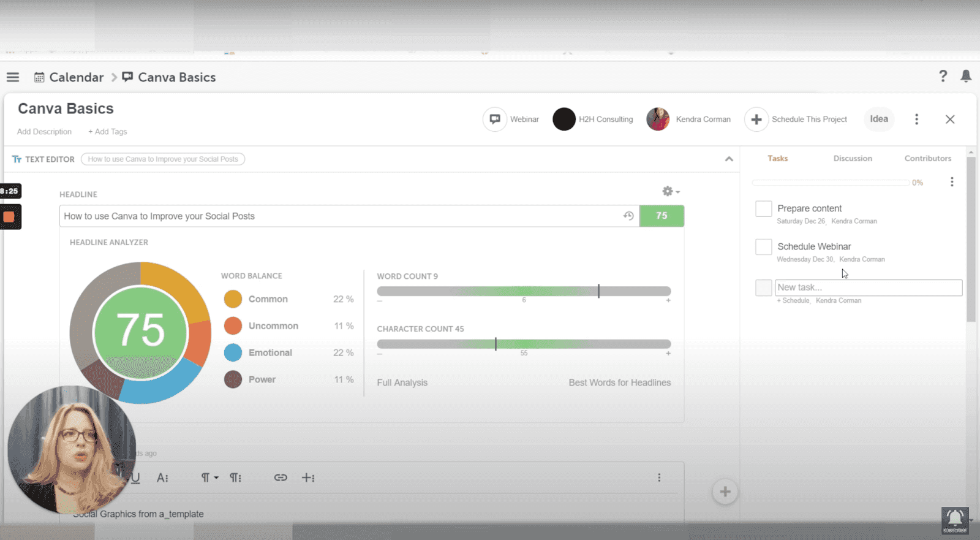Click Kendra Corman under the New task field
This screenshot has width=980, height=540.
coord(839,300)
